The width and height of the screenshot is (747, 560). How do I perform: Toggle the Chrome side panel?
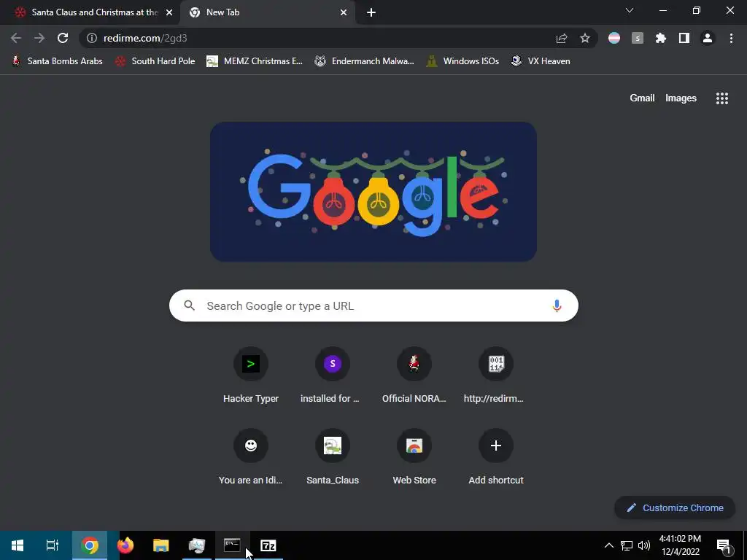684,38
